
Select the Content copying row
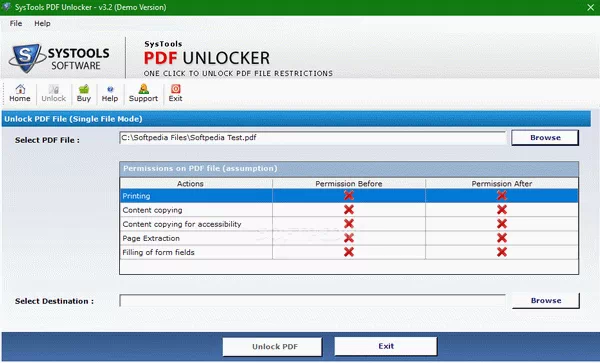coord(349,210)
